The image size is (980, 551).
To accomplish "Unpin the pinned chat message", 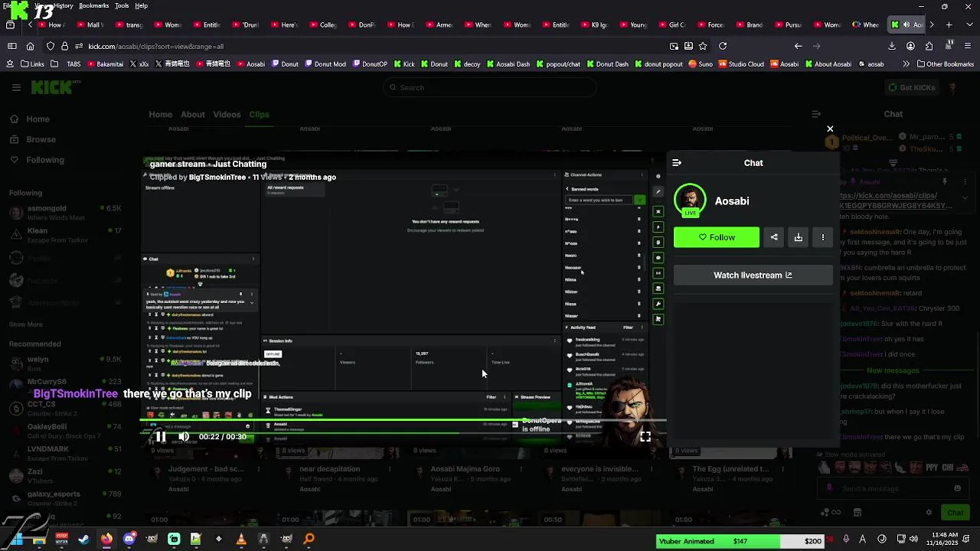I will tap(945, 182).
